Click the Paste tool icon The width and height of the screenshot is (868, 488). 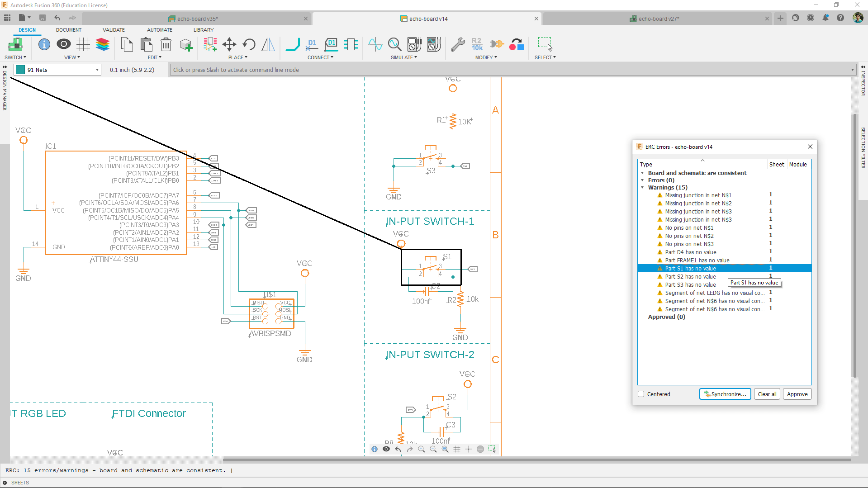pos(146,44)
